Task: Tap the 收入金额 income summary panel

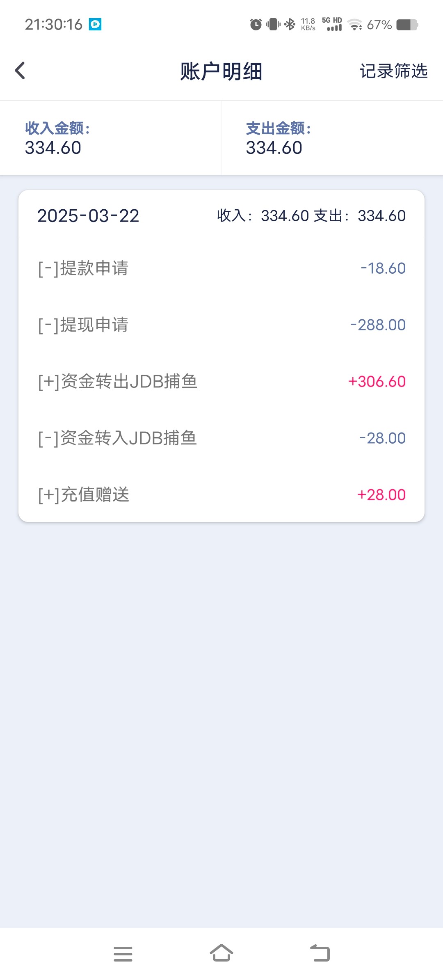Action: [111, 138]
